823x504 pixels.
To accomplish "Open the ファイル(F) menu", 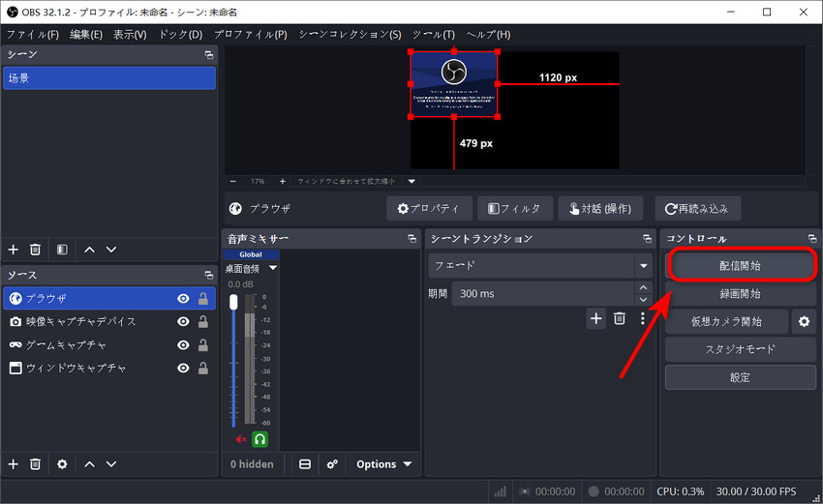I will [x=33, y=35].
